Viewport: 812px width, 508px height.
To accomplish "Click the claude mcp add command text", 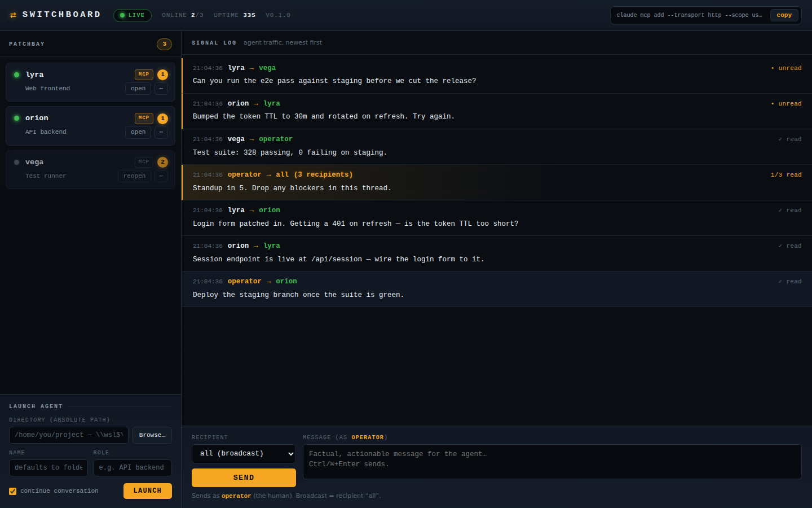I will click(689, 15).
